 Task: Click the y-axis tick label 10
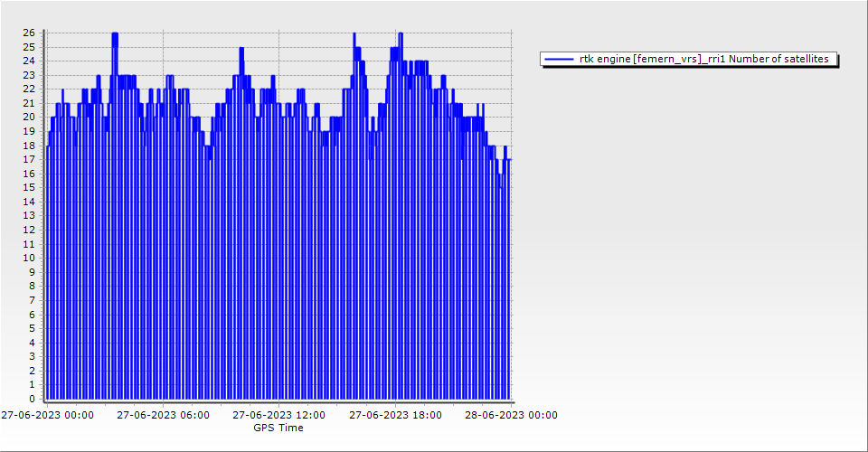click(x=30, y=258)
